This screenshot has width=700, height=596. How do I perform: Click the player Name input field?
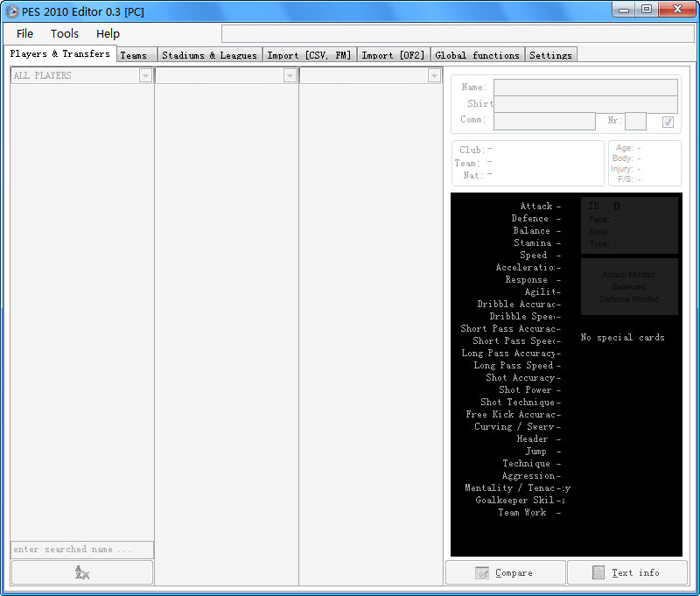[584, 88]
